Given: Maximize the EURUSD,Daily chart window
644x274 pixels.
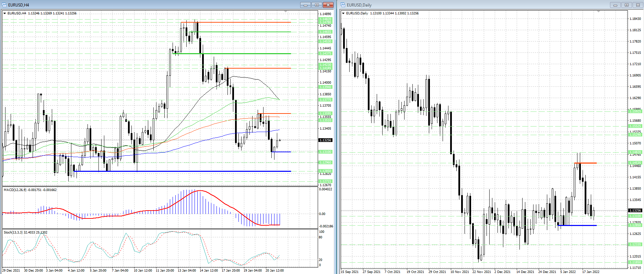Looking at the screenshot, I should tap(627, 5).
